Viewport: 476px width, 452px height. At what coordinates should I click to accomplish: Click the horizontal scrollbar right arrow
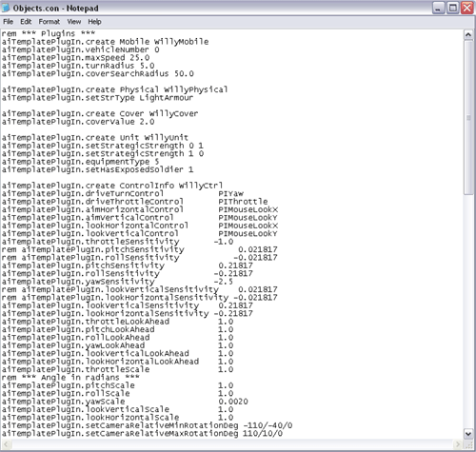[459, 444]
